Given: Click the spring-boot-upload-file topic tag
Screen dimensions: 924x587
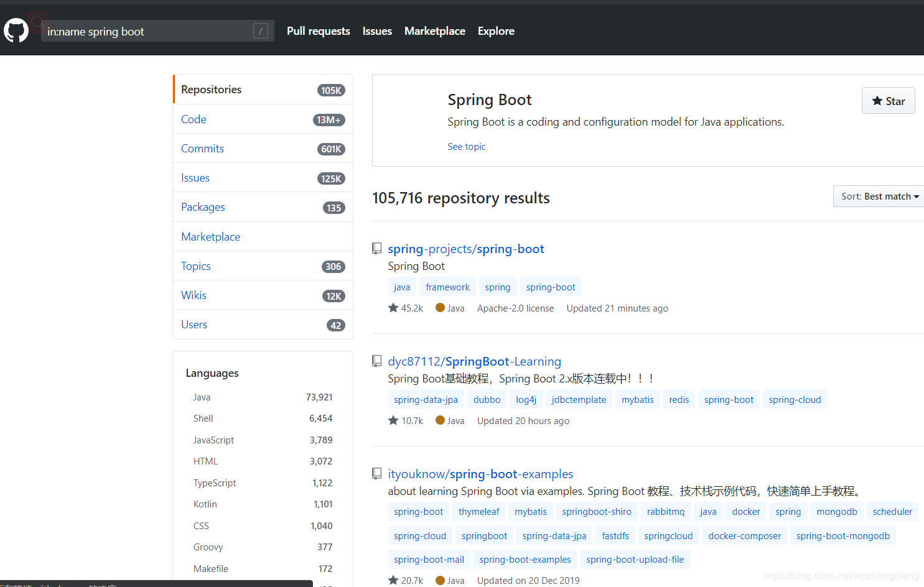Looking at the screenshot, I should [x=635, y=560].
